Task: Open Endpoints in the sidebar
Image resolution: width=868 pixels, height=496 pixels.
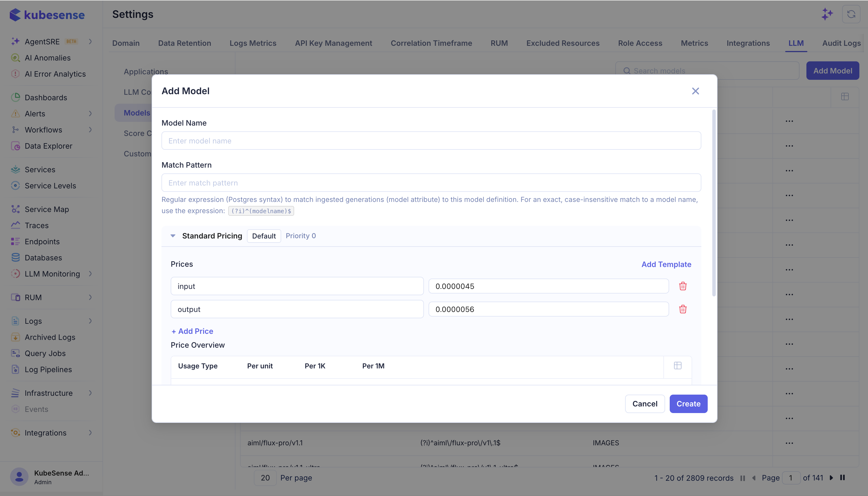Action: 42,242
